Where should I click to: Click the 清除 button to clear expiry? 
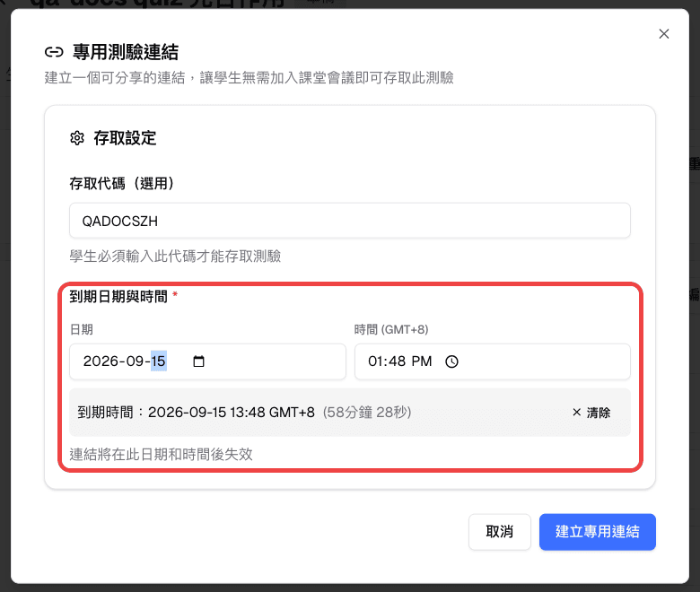click(591, 413)
